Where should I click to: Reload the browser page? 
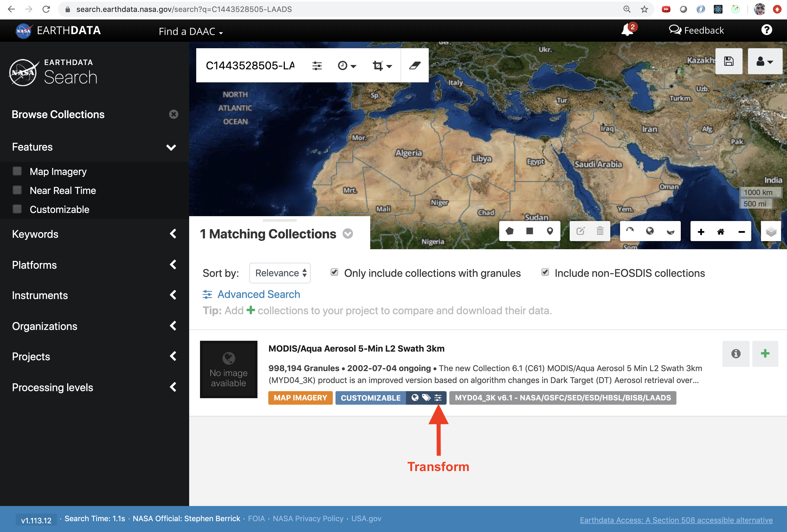46,9
